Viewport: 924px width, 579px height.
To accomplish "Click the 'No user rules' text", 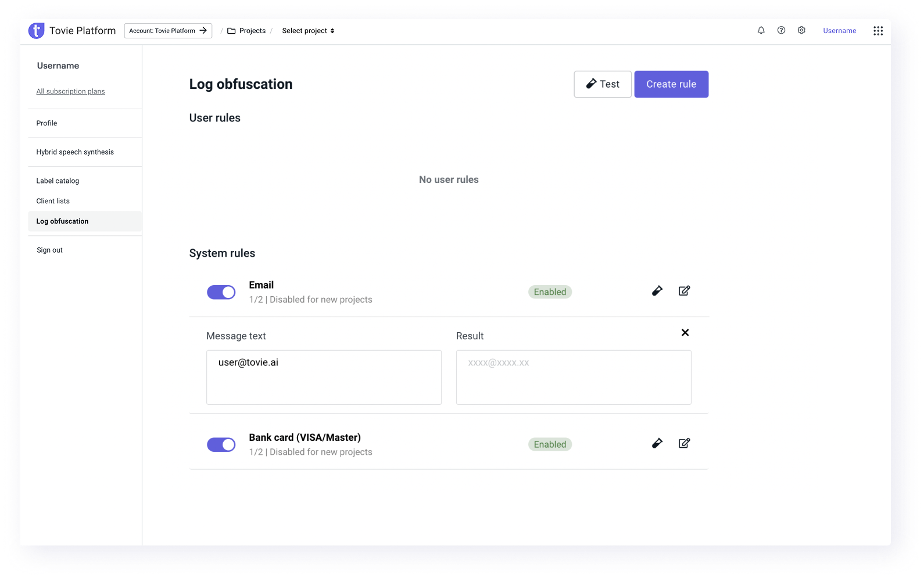I will click(x=449, y=180).
